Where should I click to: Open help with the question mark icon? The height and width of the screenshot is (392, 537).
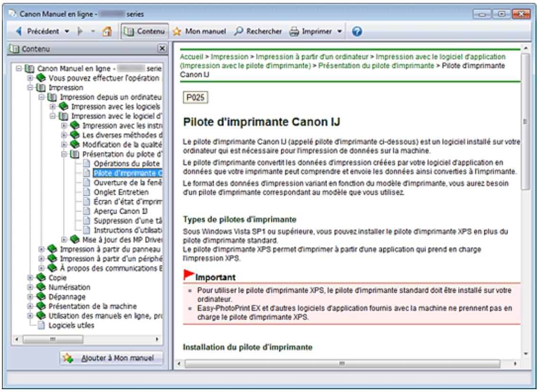coord(357,31)
